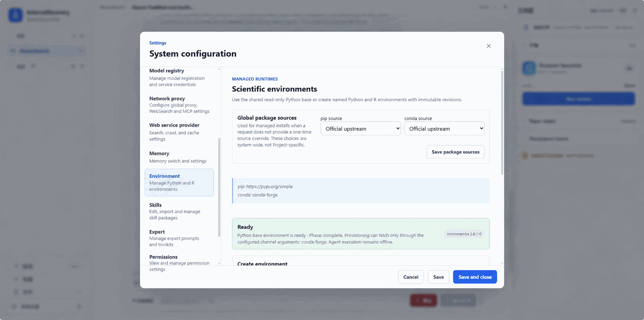Click Save package sources button
The image size is (644, 320).
455,152
